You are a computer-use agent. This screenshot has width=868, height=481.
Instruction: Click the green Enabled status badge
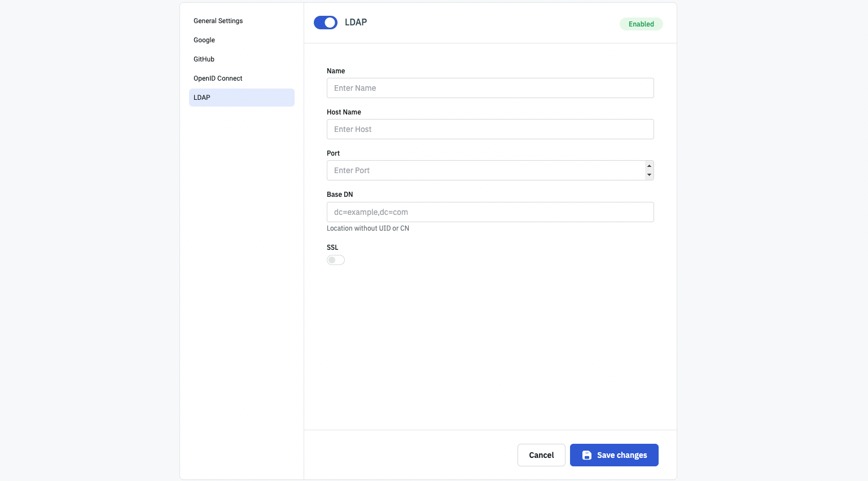point(641,24)
